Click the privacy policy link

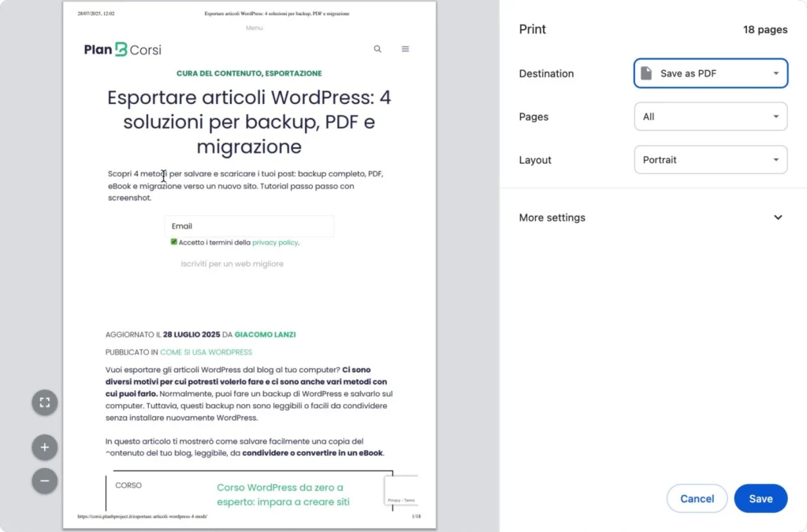275,242
